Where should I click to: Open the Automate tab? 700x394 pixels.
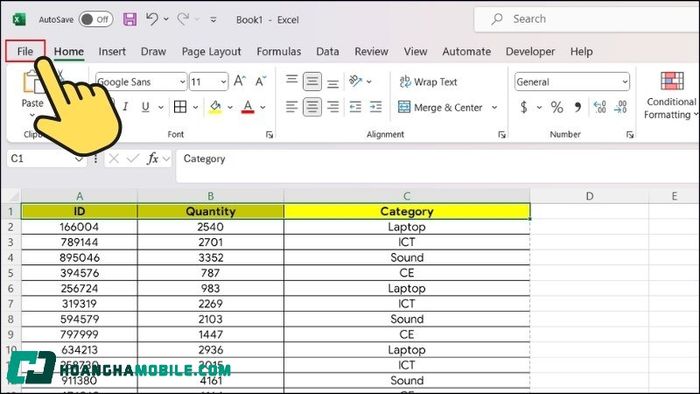(467, 51)
